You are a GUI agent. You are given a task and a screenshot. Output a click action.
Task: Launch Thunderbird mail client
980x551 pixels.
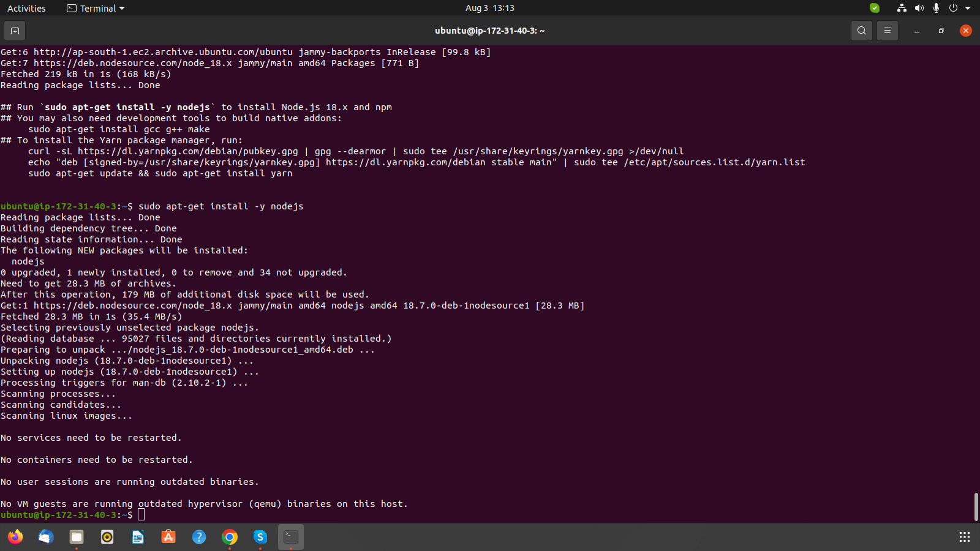(46, 537)
